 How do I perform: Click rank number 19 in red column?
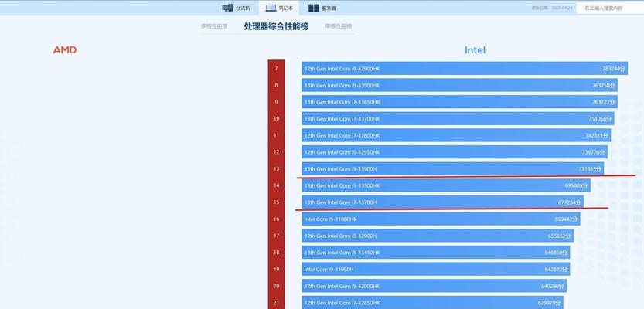pyautogui.click(x=277, y=269)
